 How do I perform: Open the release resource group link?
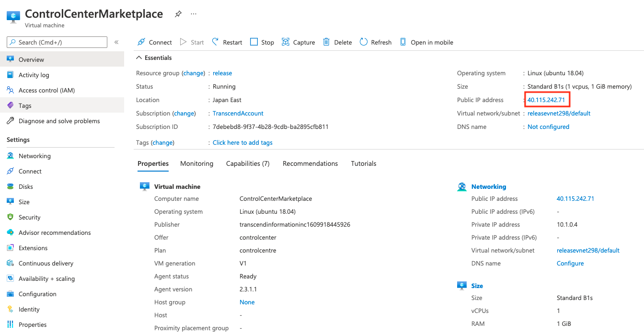click(x=222, y=73)
